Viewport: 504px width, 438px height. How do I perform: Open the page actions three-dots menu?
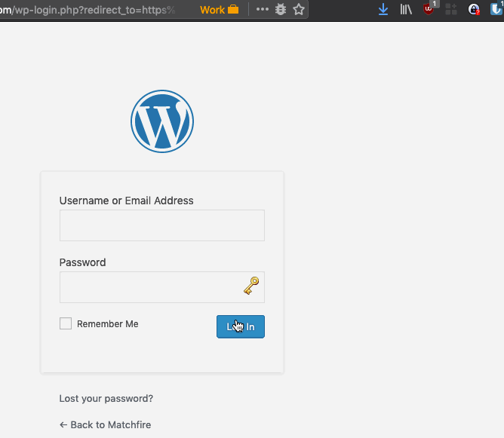point(263,10)
